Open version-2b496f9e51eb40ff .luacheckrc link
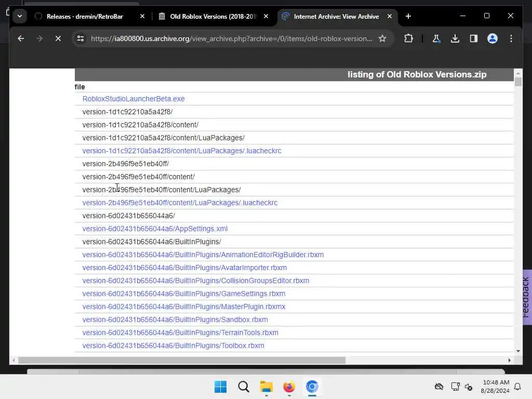This screenshot has height=399, width=532. click(180, 203)
